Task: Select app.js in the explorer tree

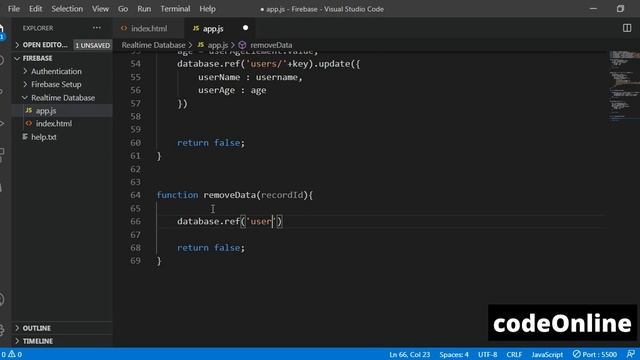Action: tap(46, 111)
